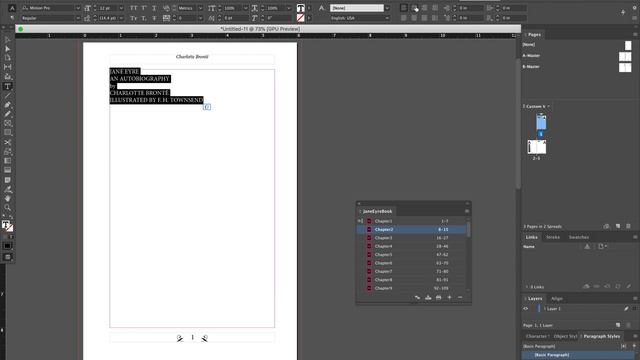This screenshot has height=360, width=640.
Task: Select the Direct Selection tool
Action: click(x=7, y=49)
